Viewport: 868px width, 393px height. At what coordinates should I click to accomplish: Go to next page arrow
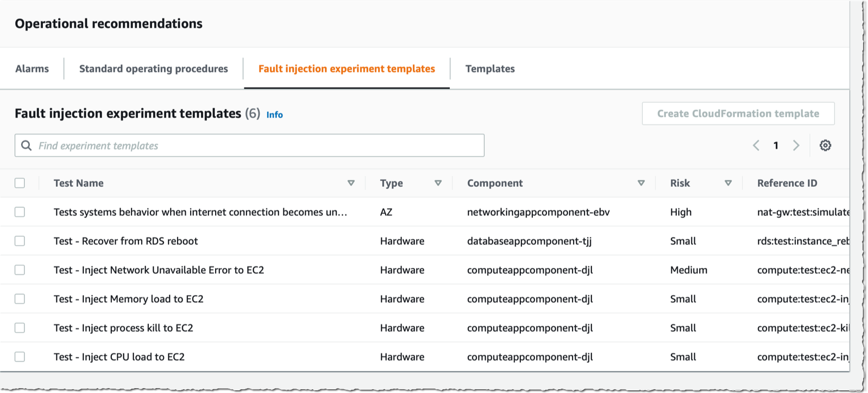[x=796, y=145]
